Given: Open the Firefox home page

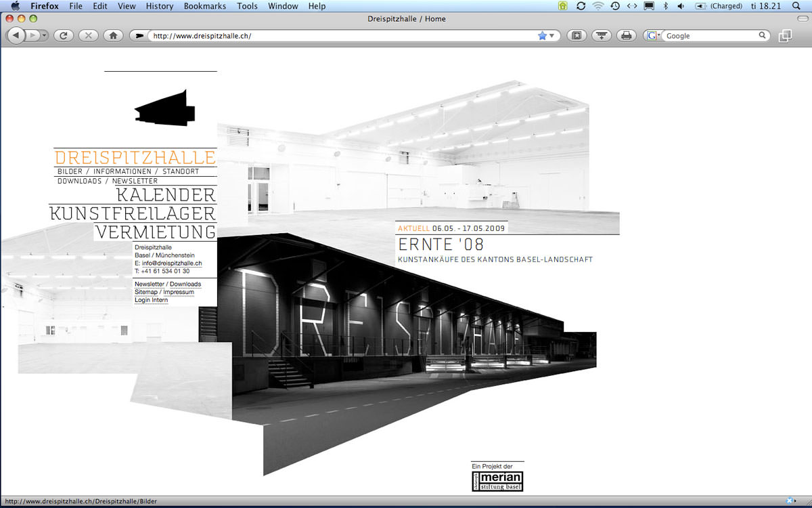Looking at the screenshot, I should 113,35.
